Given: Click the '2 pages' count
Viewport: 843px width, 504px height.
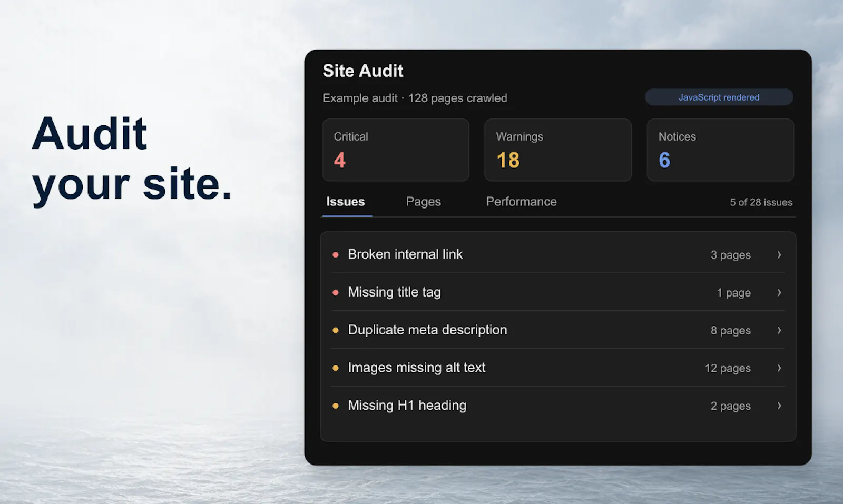Looking at the screenshot, I should pyautogui.click(x=731, y=407).
